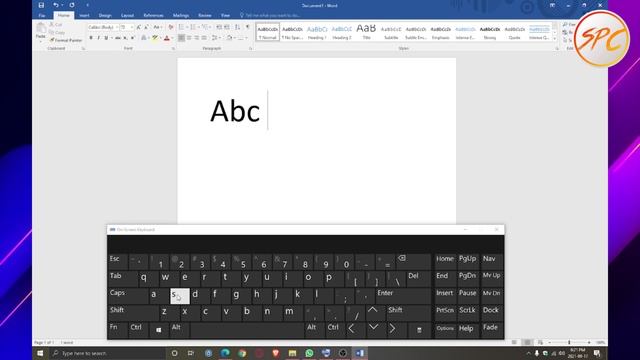Apply the Normal style
This screenshot has height=360, width=640.
268,32
